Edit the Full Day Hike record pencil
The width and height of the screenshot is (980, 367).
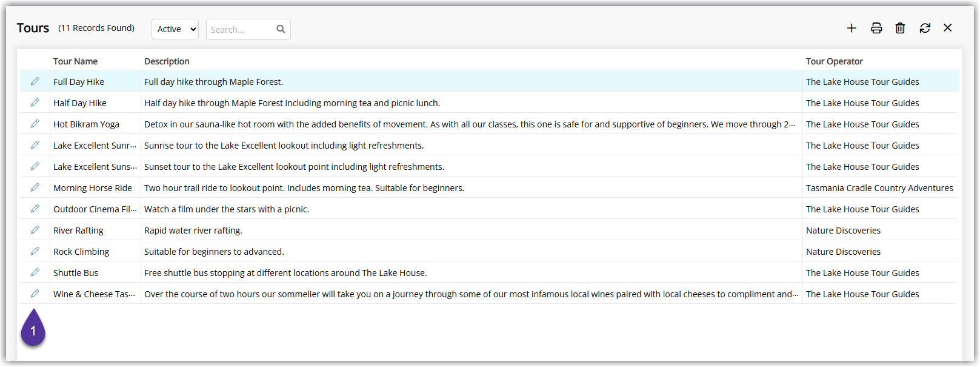pyautogui.click(x=35, y=81)
